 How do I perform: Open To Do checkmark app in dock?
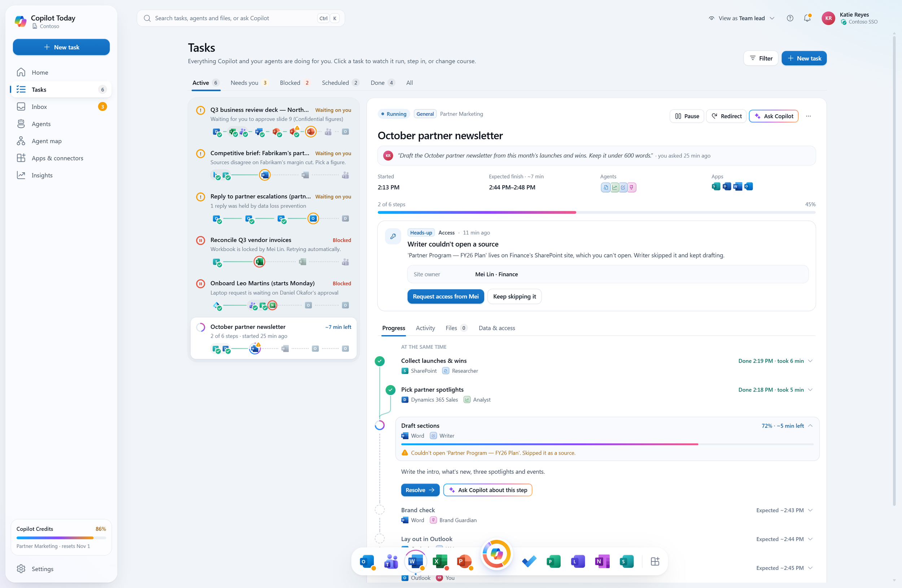coord(529,561)
